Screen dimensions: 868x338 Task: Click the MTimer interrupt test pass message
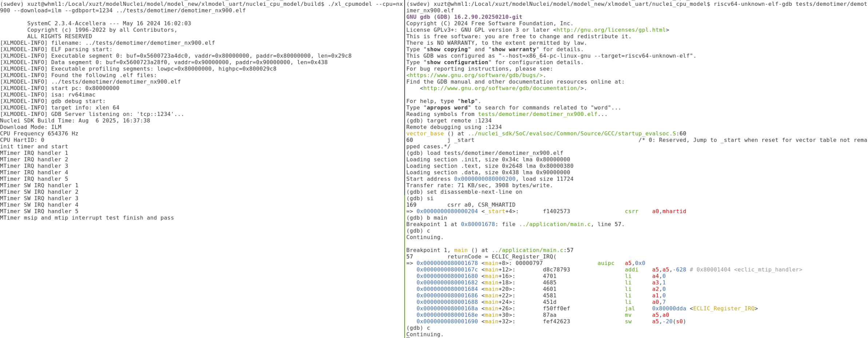pyautogui.click(x=87, y=218)
